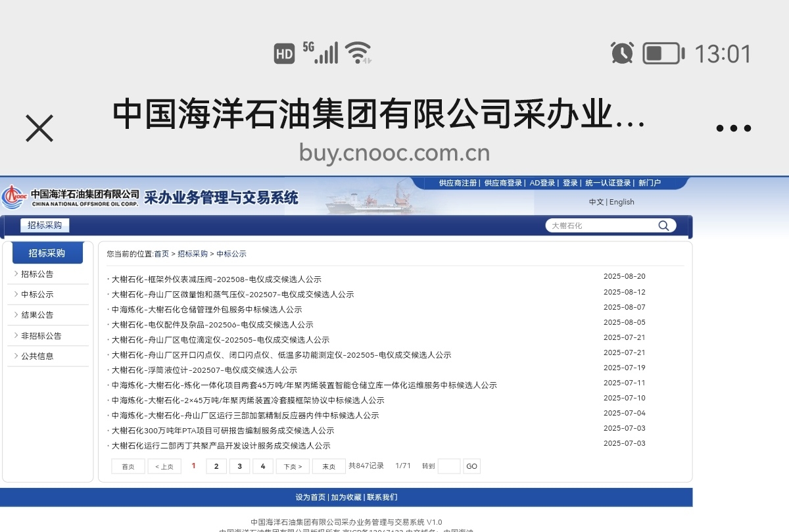789x532 pixels.
Task: Tap the buy.cnooc.com.cn URL text
Action: [394, 153]
